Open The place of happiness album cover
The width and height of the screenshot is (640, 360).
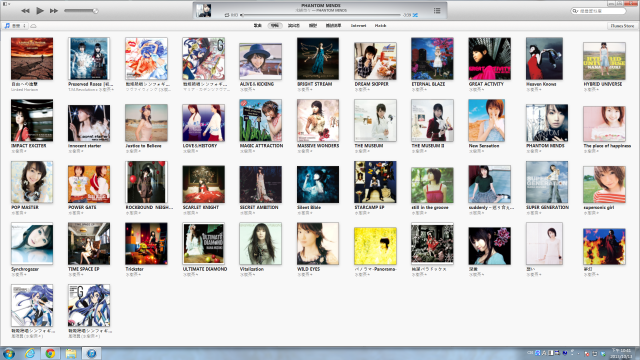604,124
